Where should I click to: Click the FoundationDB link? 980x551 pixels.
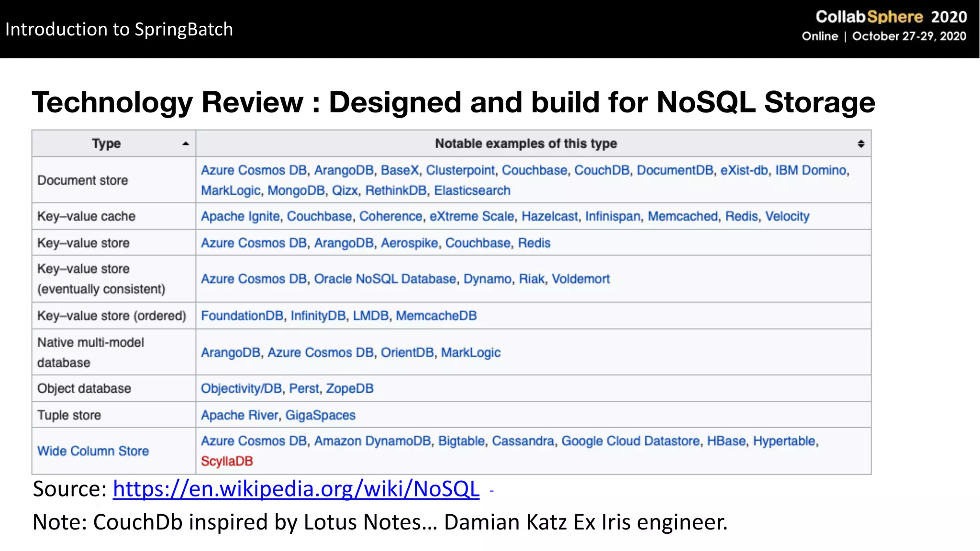[x=242, y=316]
